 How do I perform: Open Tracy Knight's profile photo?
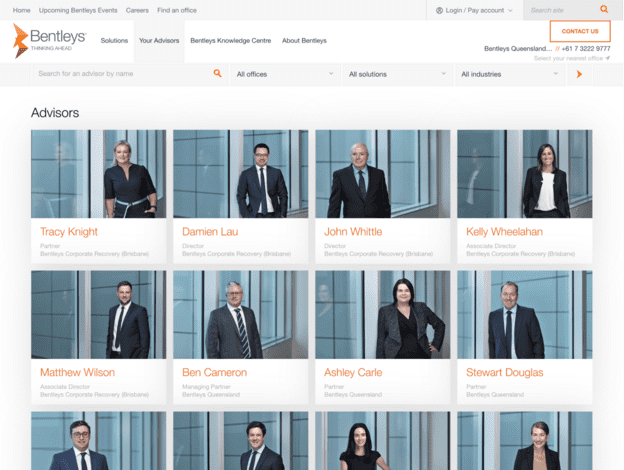[99, 174]
